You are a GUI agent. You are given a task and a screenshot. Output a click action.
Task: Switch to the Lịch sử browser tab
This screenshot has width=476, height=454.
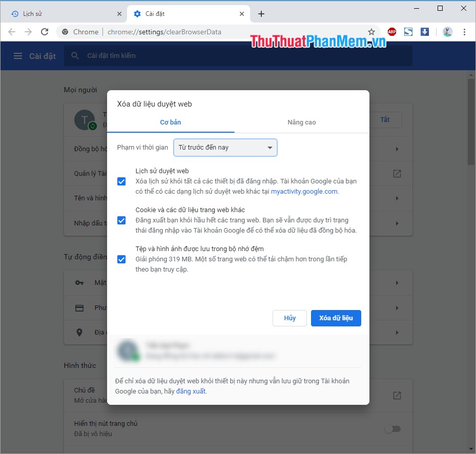coord(61,14)
